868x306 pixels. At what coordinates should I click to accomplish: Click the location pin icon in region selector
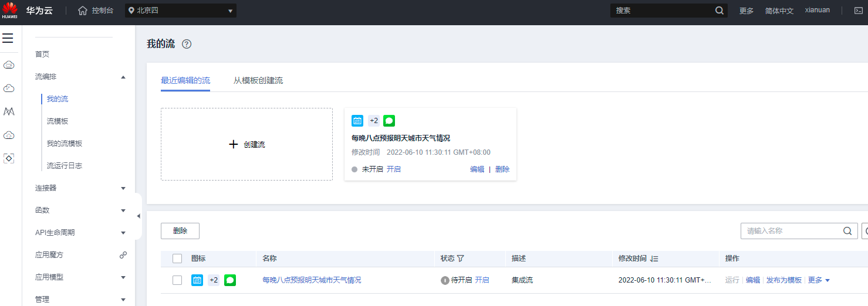click(131, 11)
